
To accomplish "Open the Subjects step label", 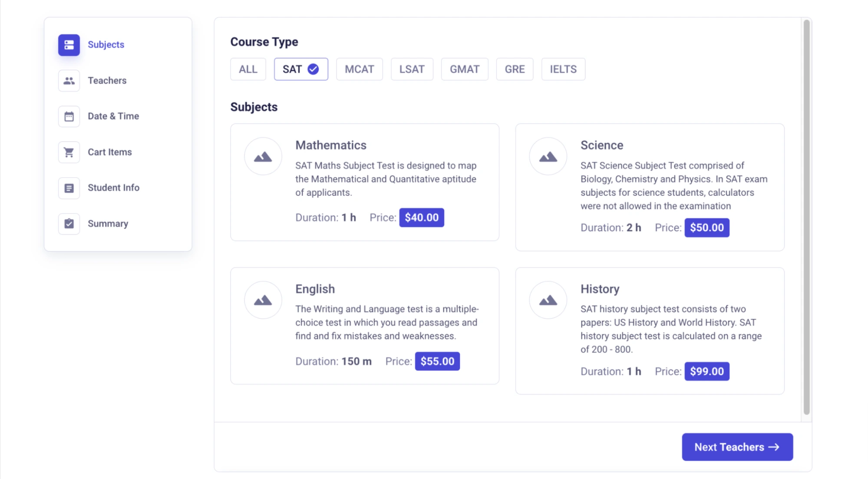I will [106, 45].
